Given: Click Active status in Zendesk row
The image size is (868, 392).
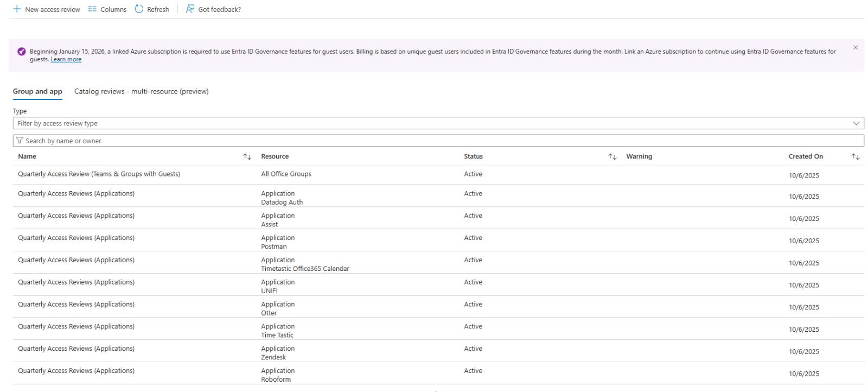Looking at the screenshot, I should 473,349.
